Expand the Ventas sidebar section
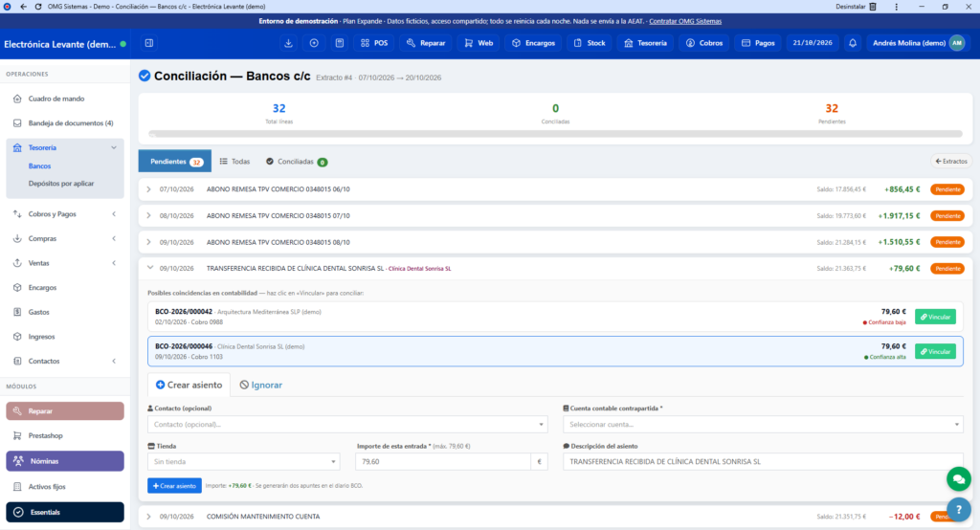Image resolution: width=980 pixels, height=530 pixels. (x=65, y=263)
